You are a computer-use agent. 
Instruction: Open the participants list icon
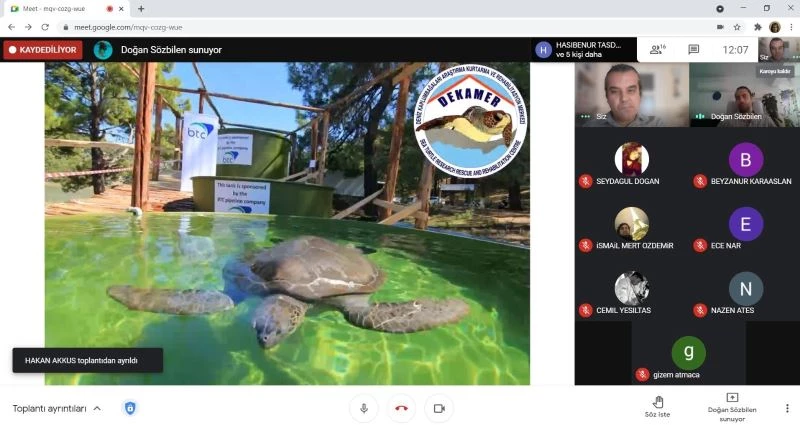(x=656, y=49)
